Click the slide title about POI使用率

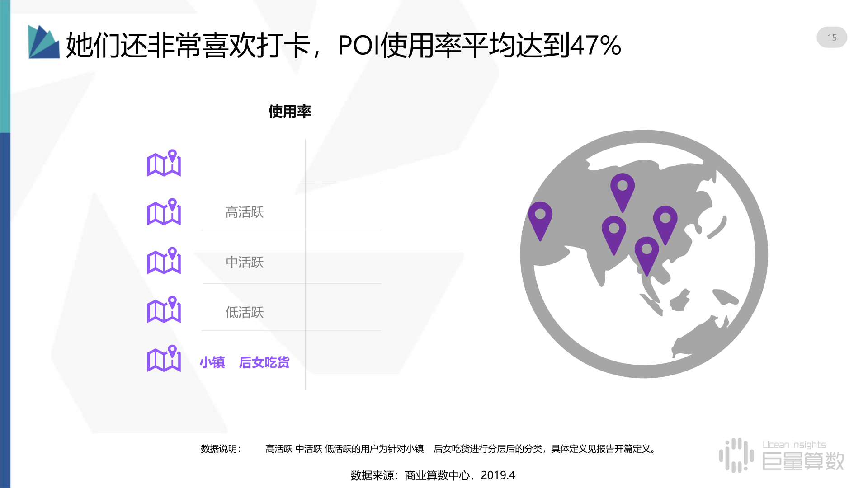pyautogui.click(x=344, y=45)
